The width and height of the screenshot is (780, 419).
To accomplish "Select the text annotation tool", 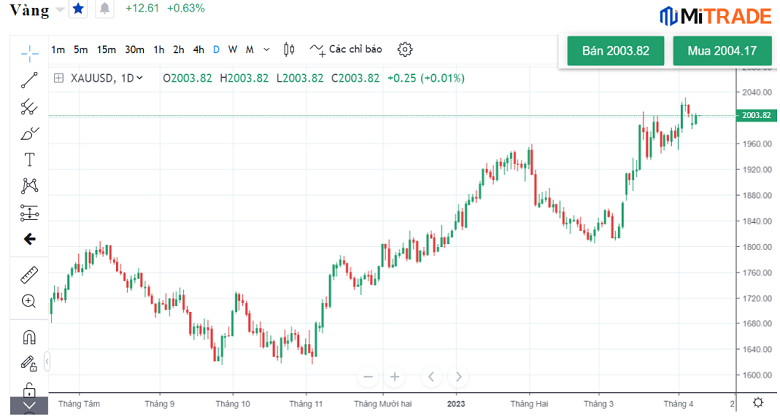I will [29, 159].
